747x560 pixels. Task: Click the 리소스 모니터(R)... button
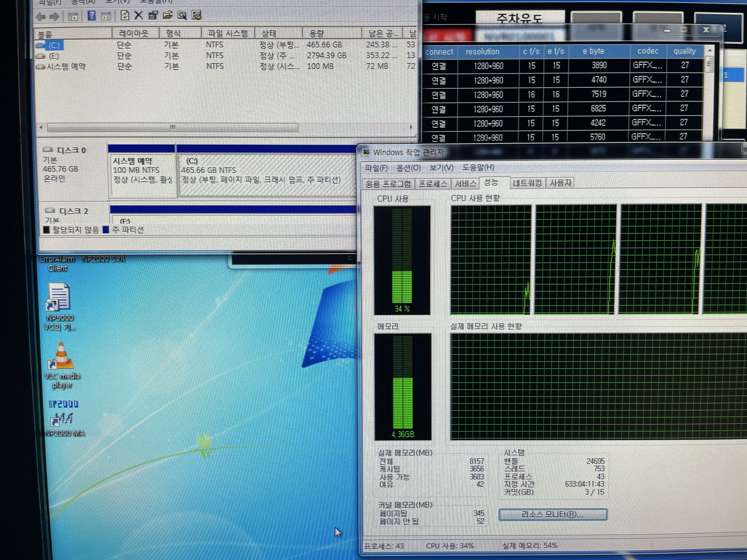point(552,514)
